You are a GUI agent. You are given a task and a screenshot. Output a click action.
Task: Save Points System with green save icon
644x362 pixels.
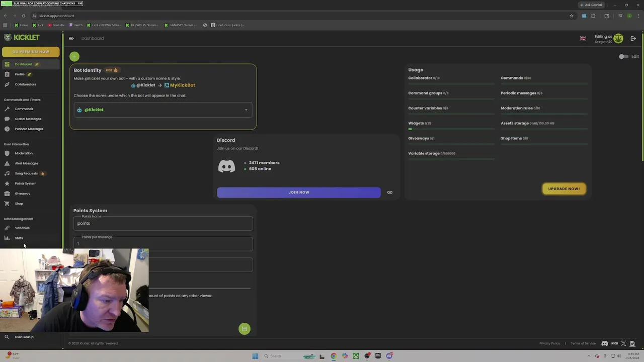tap(245, 329)
